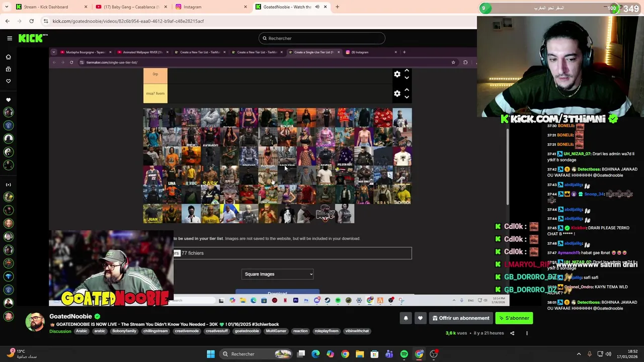Open Microsoft Teams from taskbar
644x362 pixels.
click(389, 354)
